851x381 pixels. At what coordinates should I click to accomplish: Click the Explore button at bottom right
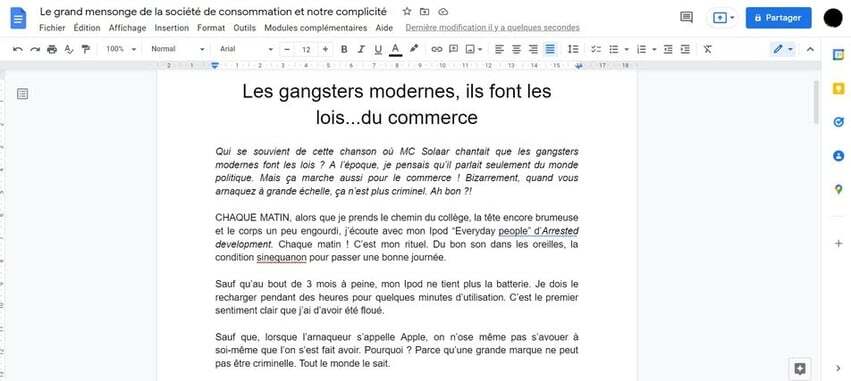pos(799,369)
